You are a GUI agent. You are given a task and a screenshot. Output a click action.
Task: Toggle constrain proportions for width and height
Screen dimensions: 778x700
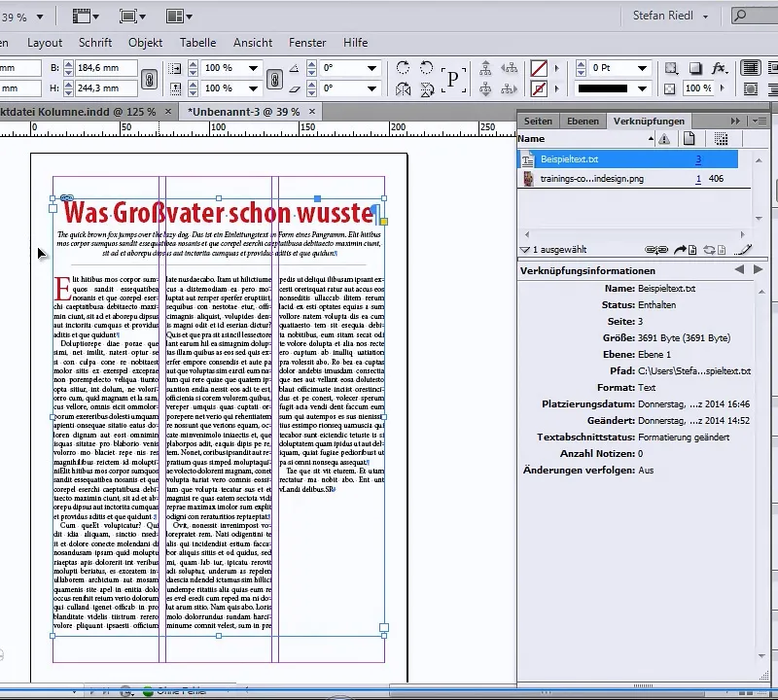pos(150,79)
